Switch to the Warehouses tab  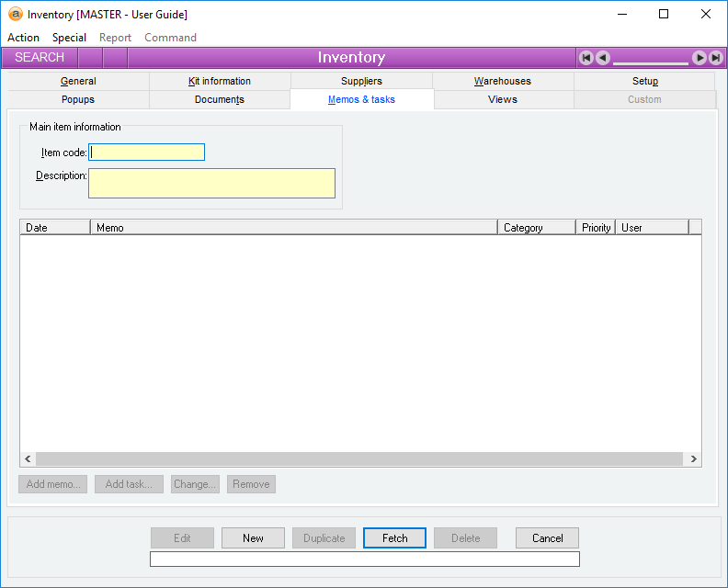tap(503, 81)
